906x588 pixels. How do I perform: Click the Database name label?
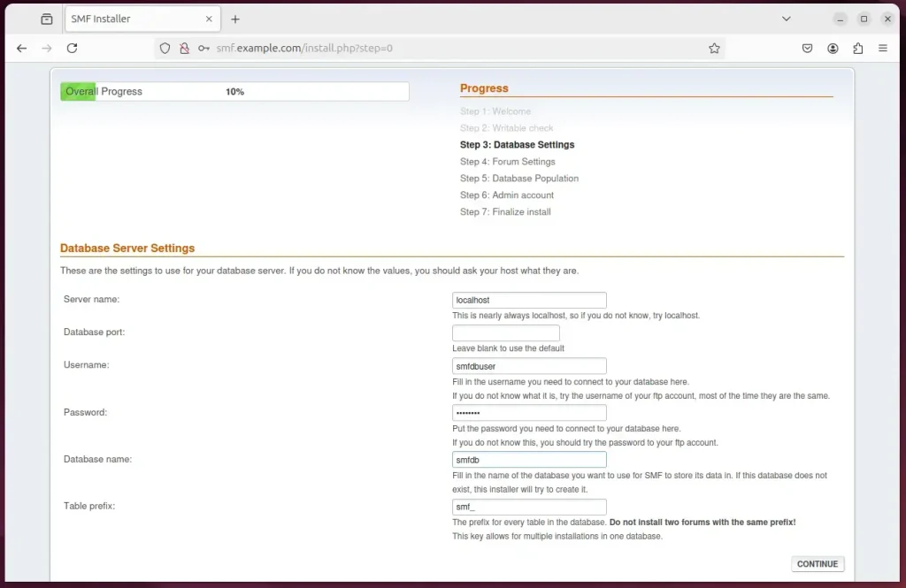[97, 459]
